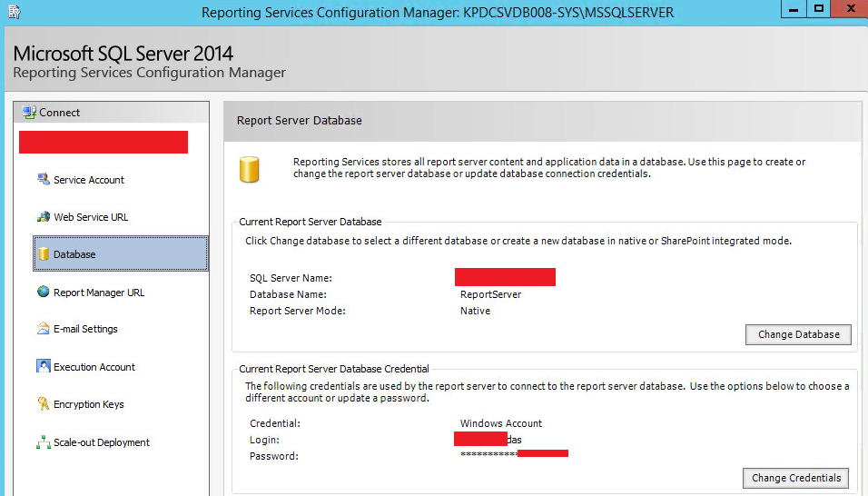Close the Configuration Manager window

coord(850,9)
